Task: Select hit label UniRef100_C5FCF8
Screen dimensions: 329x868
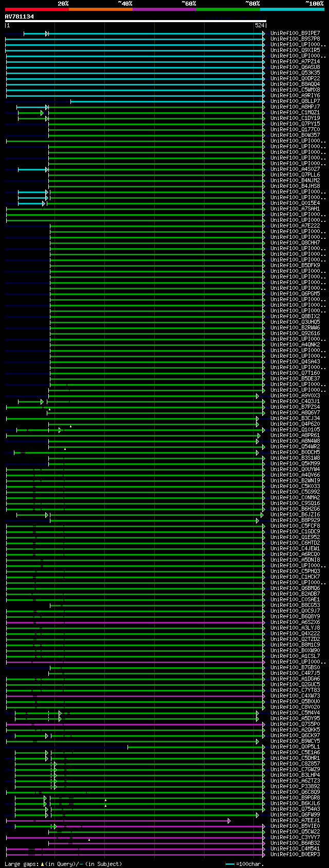Action: pyautogui.click(x=295, y=526)
